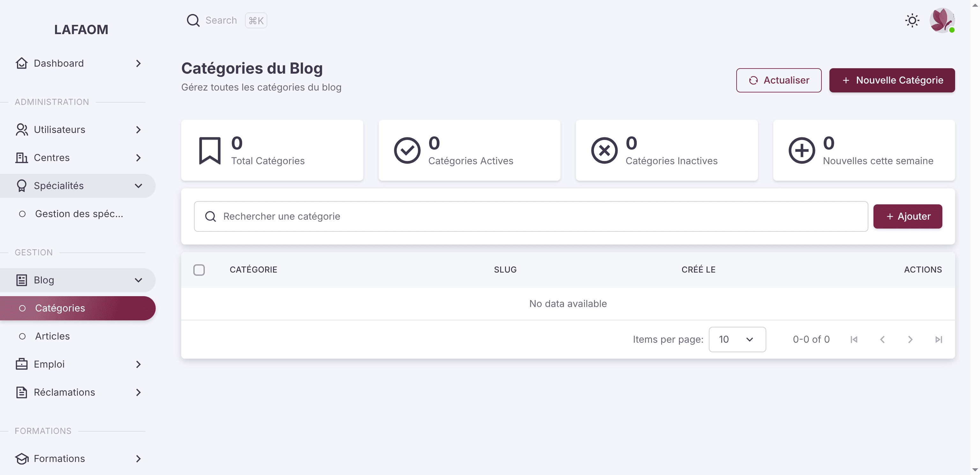Open Gestion des spéc... submenu item
The height and width of the screenshot is (475, 980).
(78, 214)
